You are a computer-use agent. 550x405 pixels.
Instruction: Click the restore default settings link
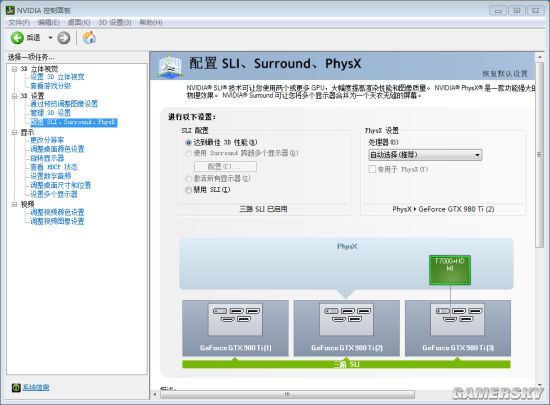pyautogui.click(x=505, y=73)
